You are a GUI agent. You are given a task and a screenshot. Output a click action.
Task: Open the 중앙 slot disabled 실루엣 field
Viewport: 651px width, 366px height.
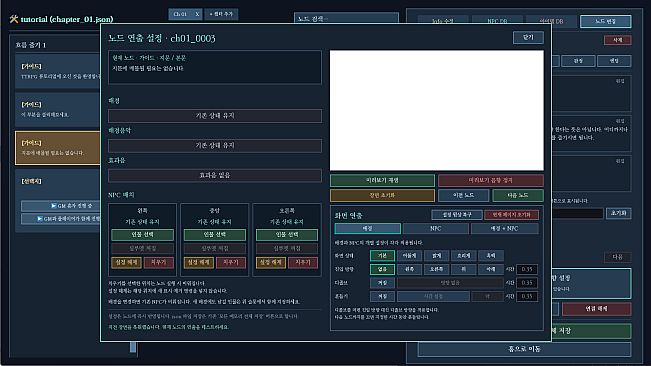215,249
